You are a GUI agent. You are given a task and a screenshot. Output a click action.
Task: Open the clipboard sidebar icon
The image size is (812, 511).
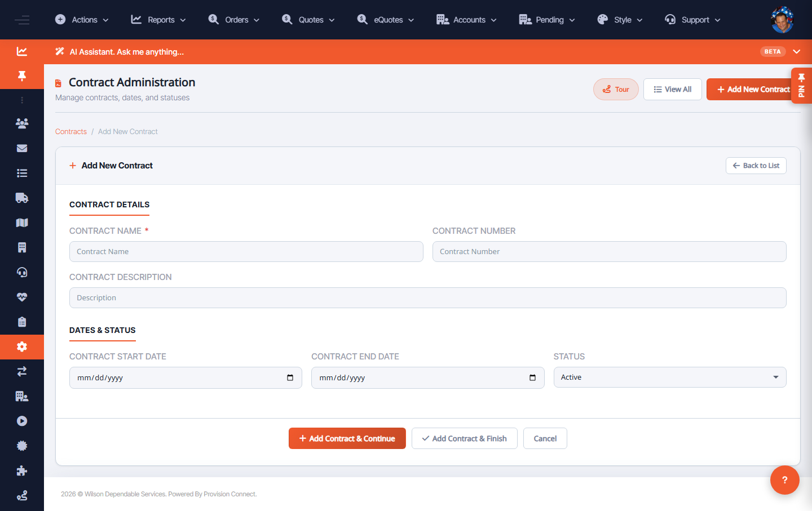tap(22, 322)
